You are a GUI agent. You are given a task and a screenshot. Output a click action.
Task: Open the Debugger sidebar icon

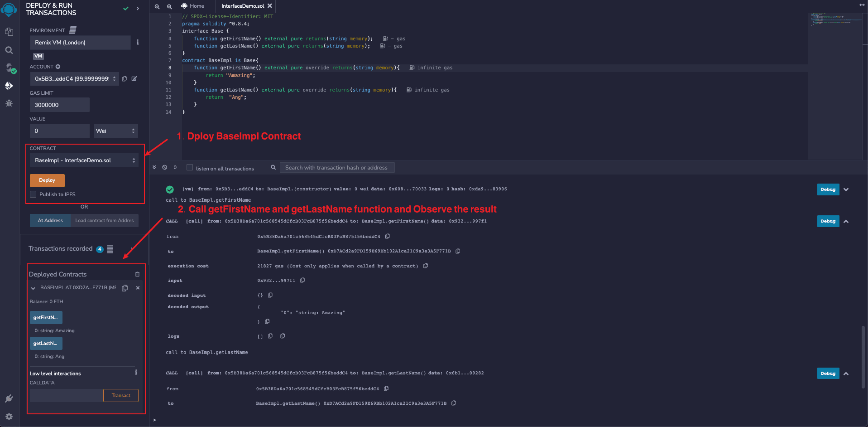click(x=9, y=103)
